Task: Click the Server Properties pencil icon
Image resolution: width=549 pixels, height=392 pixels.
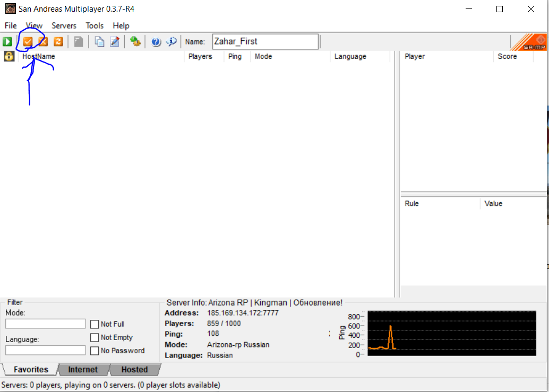Action: click(115, 41)
